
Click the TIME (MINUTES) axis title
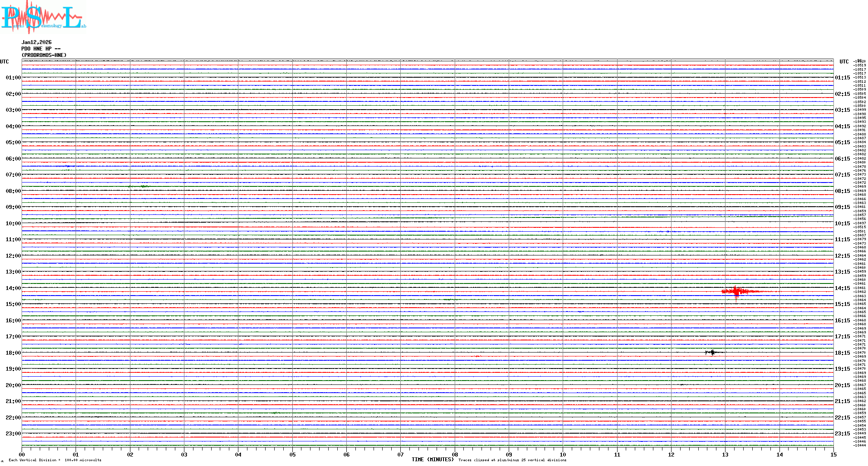point(433,460)
